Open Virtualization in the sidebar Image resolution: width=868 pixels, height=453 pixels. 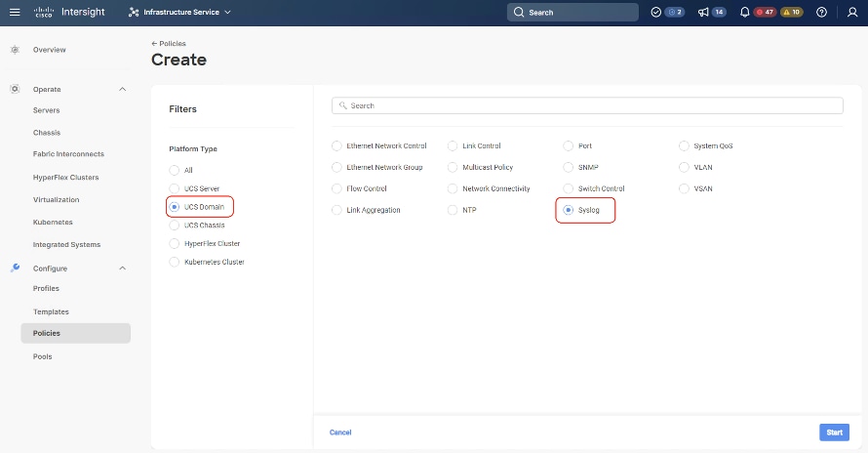56,199
